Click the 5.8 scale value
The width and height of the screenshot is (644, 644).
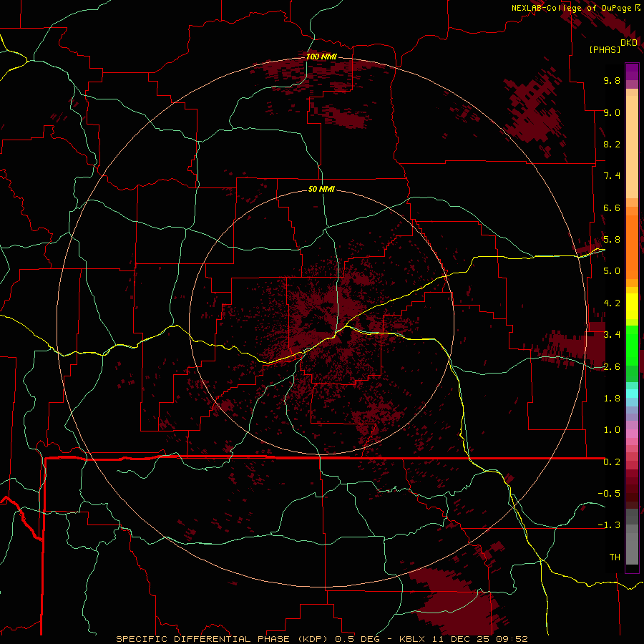click(x=612, y=240)
